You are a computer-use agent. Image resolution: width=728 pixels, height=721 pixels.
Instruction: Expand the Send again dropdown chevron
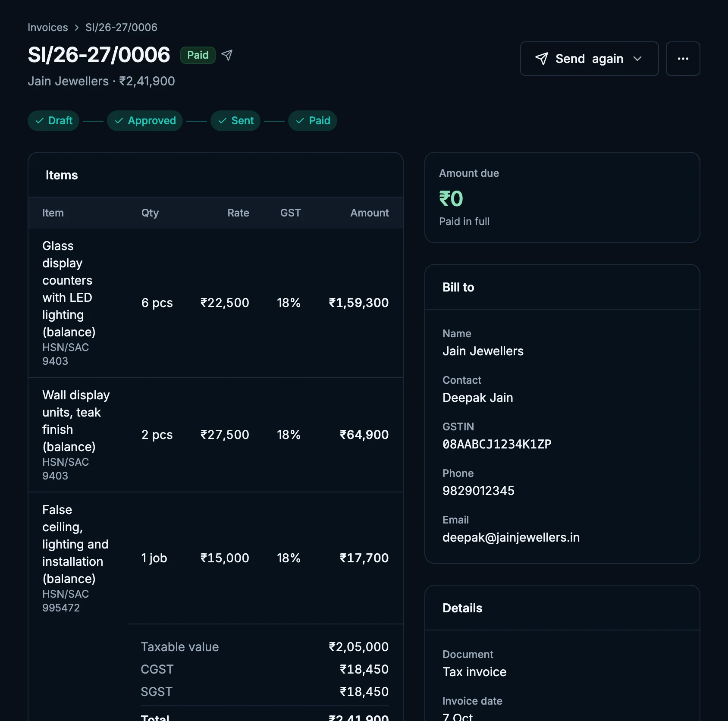coord(637,59)
